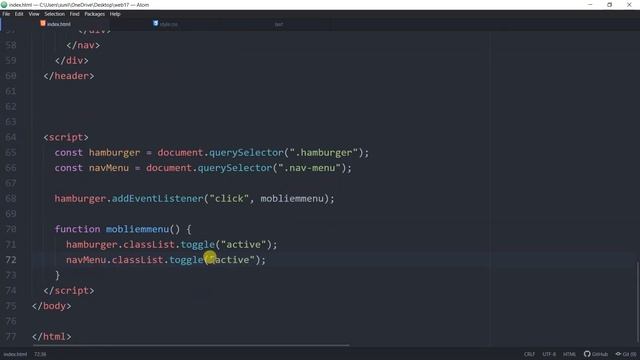
Task: Switch to the third editor tab
Action: coord(279,24)
